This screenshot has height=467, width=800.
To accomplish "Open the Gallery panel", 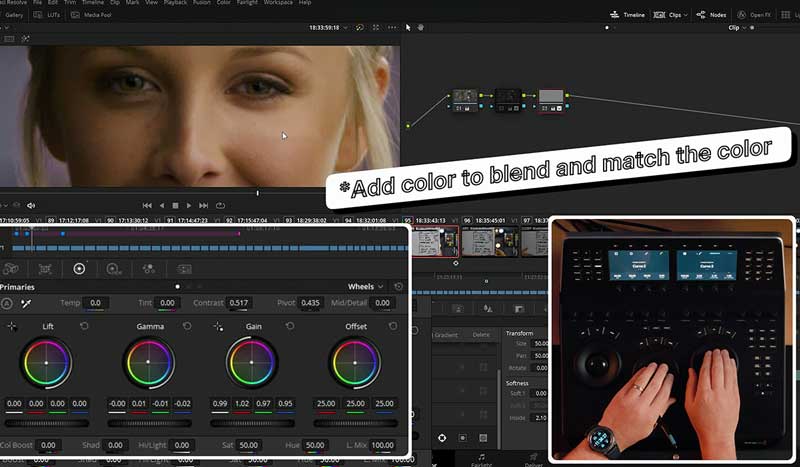I will tap(14, 15).
